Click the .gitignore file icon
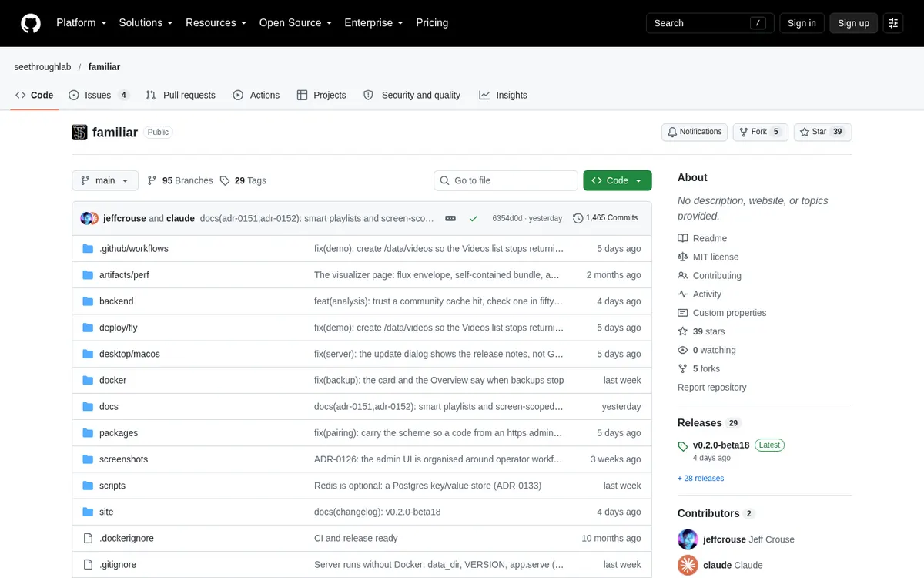The height and width of the screenshot is (578, 924). point(87,564)
